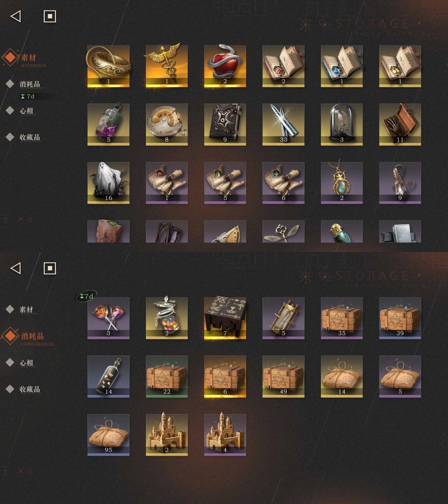Select the jar of colorful candies
The image size is (448, 504).
pos(167,318)
